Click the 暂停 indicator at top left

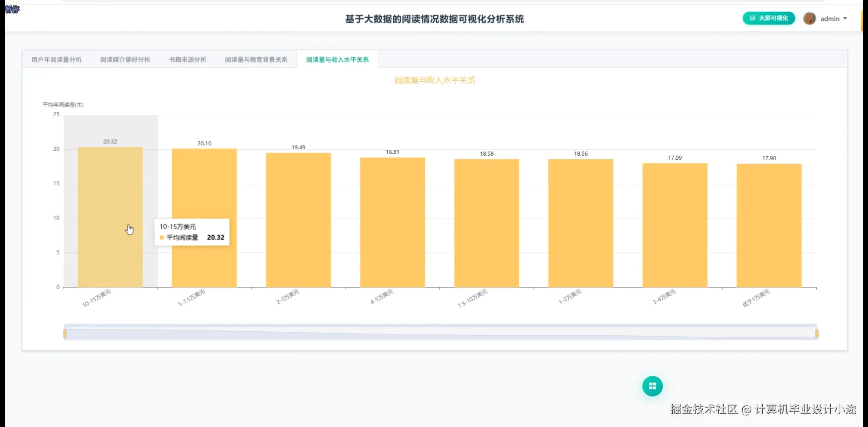(12, 10)
